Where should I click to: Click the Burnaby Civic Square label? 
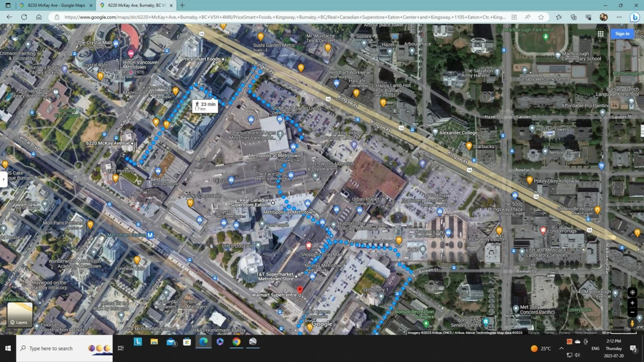(x=66, y=113)
